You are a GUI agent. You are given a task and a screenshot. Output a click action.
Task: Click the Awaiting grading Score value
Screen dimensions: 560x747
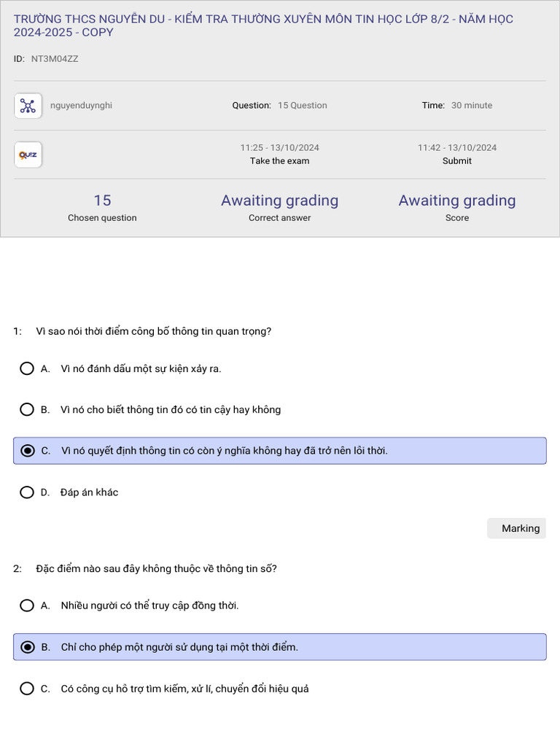point(456,201)
